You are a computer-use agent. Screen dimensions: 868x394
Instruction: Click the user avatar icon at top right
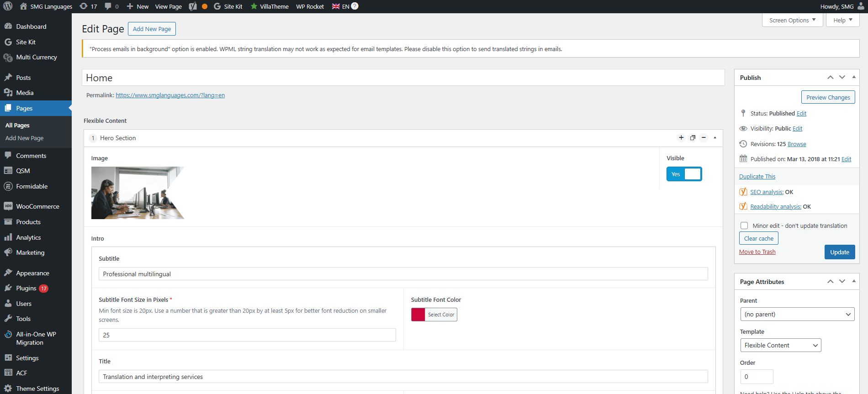[861, 6]
